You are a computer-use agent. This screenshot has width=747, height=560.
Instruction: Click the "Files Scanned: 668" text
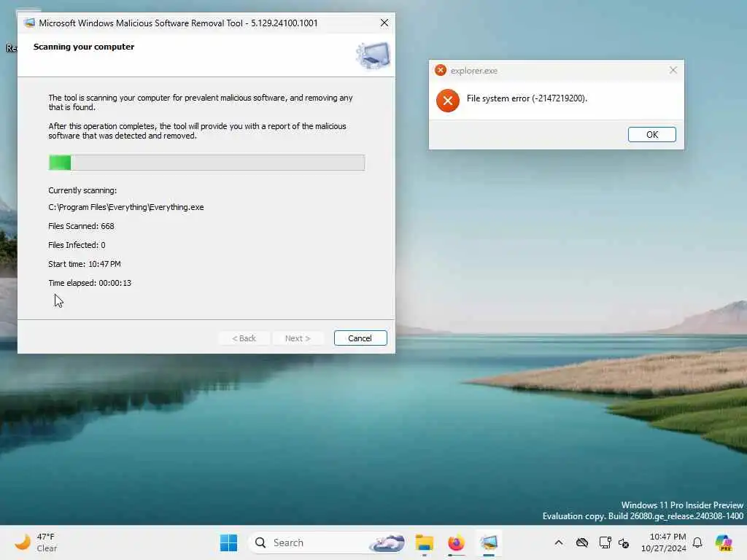[82, 226]
